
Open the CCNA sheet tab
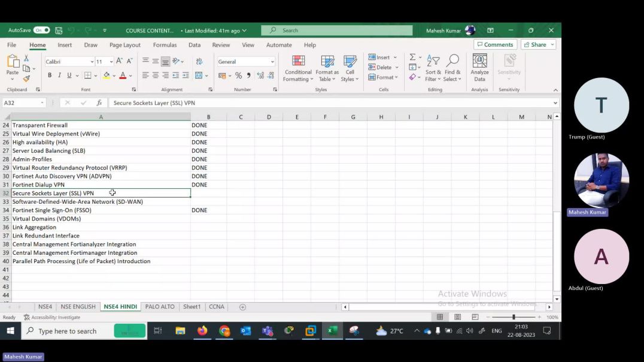217,307
